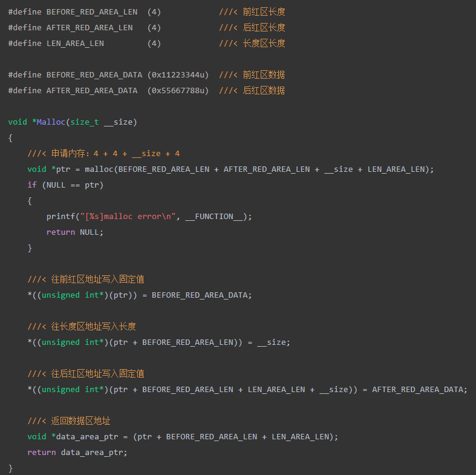Image resolution: width=476 pixels, height=475 pixels.
Task: Click the data_area_ptr declaration
Action: point(183,437)
